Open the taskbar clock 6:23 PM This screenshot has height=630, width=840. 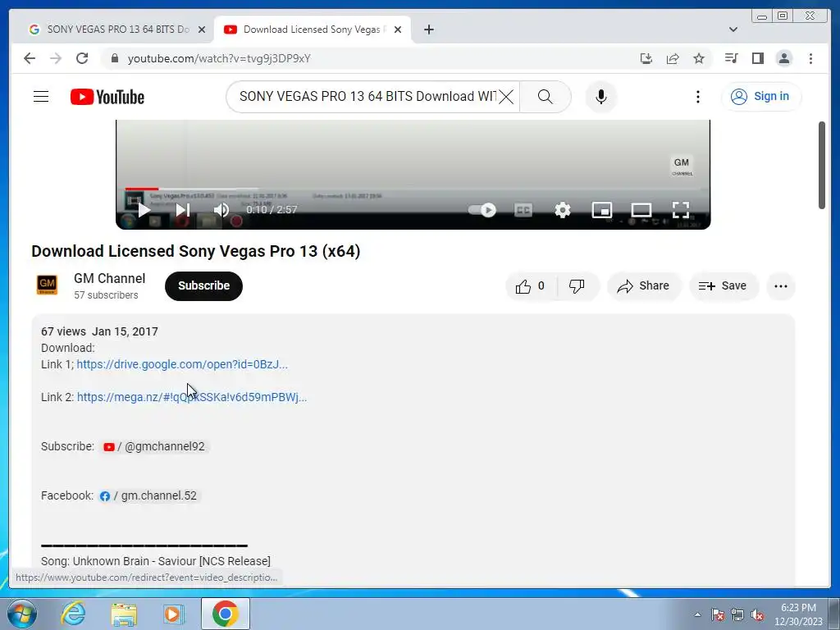point(798,614)
